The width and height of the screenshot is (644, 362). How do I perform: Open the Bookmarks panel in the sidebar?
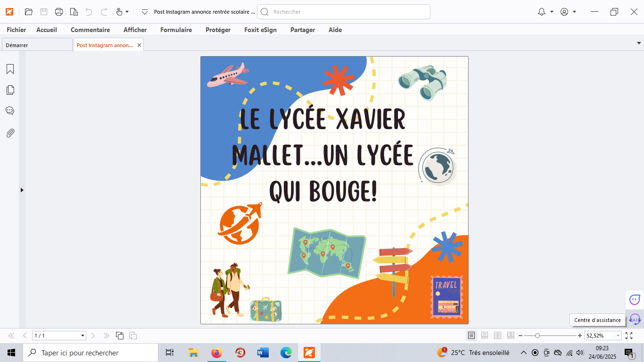pyautogui.click(x=10, y=69)
